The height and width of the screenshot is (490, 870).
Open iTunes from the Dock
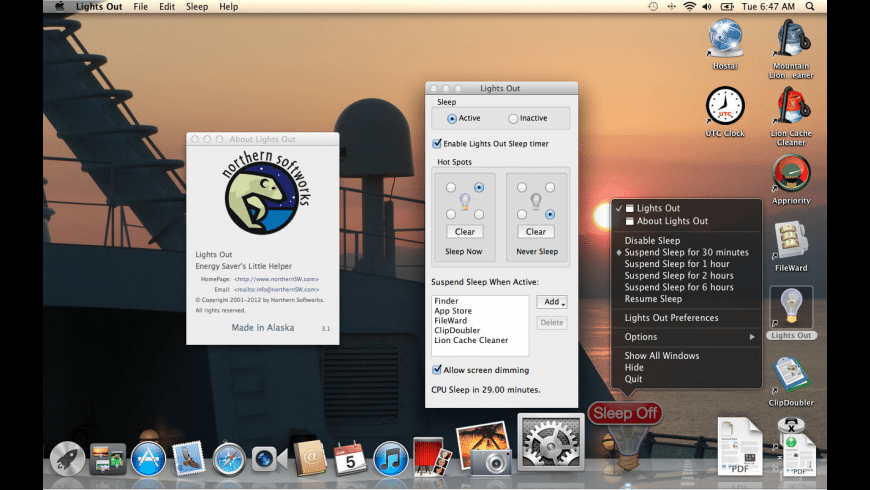pos(390,459)
